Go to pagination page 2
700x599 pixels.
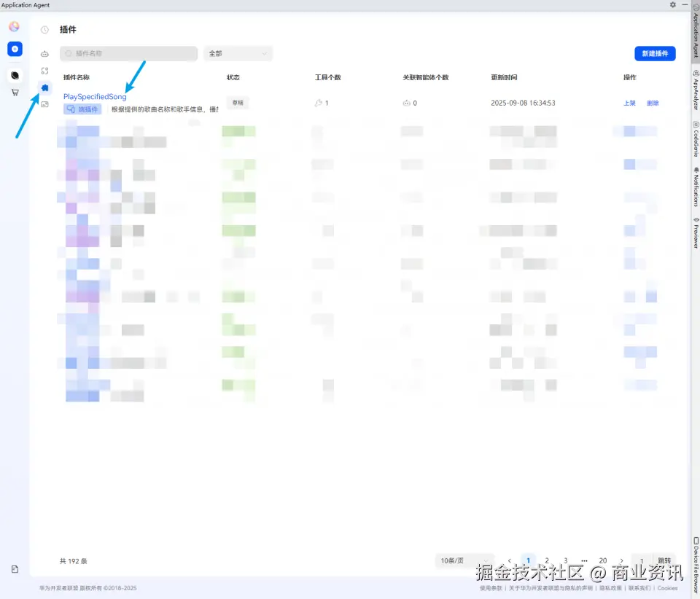point(547,560)
